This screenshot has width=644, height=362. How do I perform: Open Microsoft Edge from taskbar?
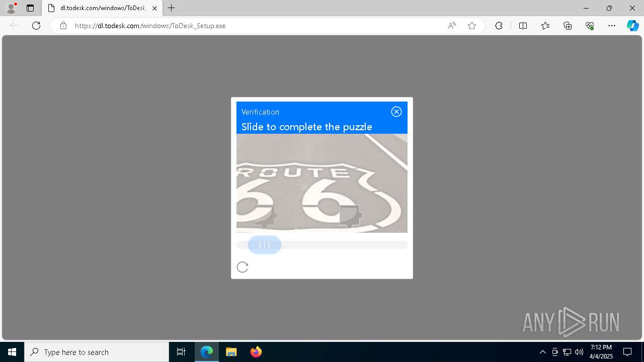point(207,352)
